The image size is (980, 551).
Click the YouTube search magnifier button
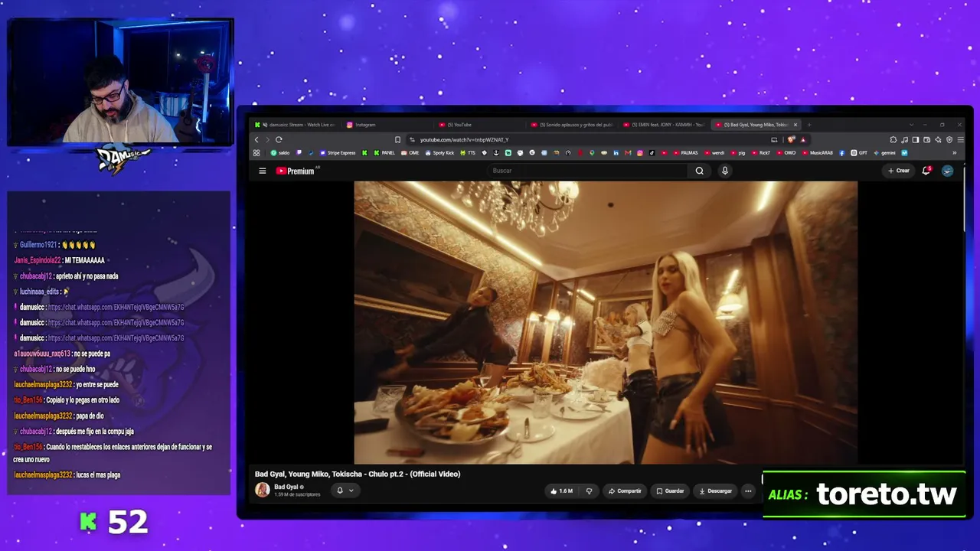[699, 171]
